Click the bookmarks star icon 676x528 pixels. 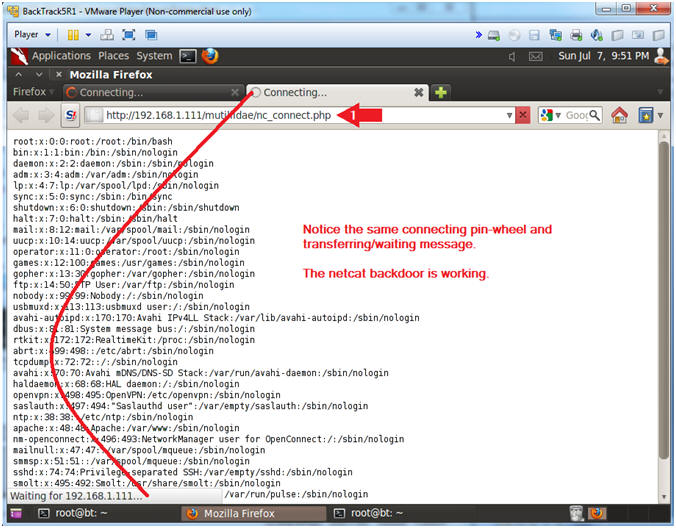(646, 116)
